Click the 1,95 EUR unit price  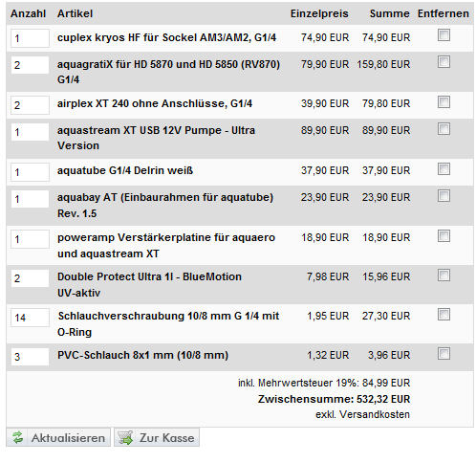click(x=328, y=316)
